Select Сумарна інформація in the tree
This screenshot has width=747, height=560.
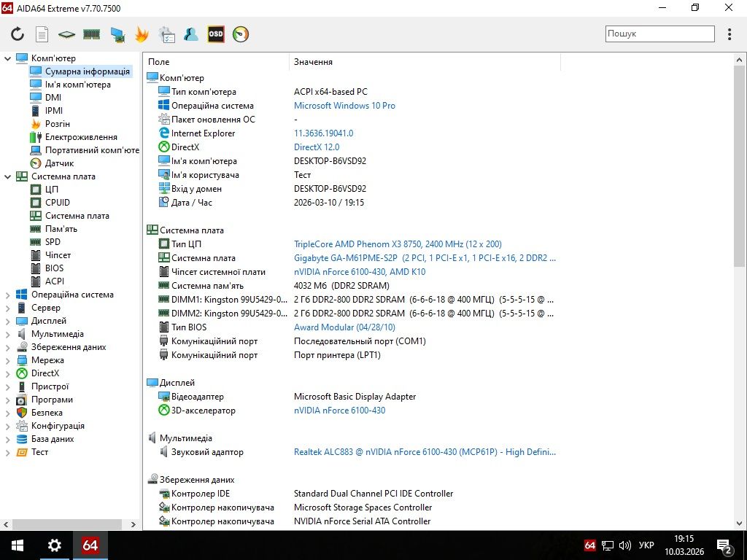tap(88, 71)
